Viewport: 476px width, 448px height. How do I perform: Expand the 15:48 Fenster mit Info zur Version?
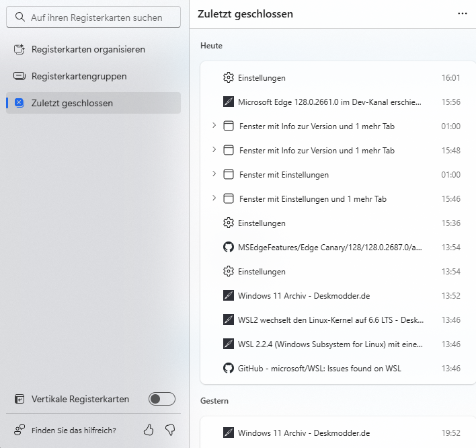click(214, 149)
